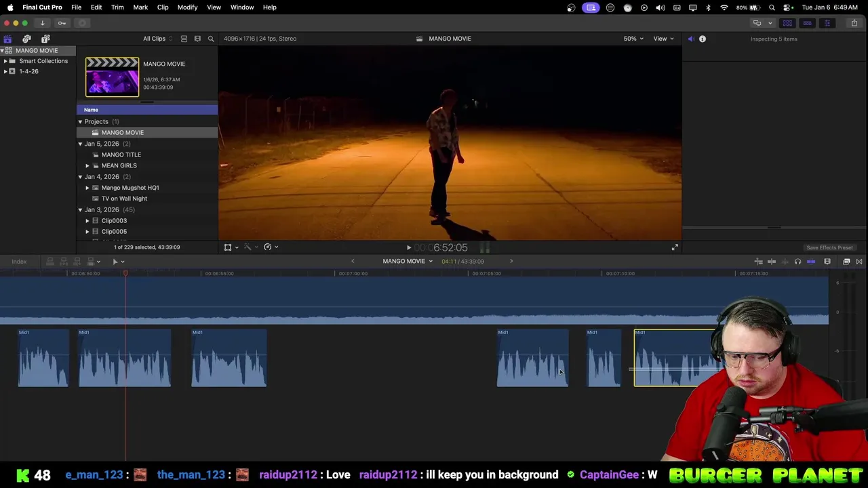The height and width of the screenshot is (488, 868).
Task: Show the Libraries sidebar clapperboard icon
Action: coord(7,39)
